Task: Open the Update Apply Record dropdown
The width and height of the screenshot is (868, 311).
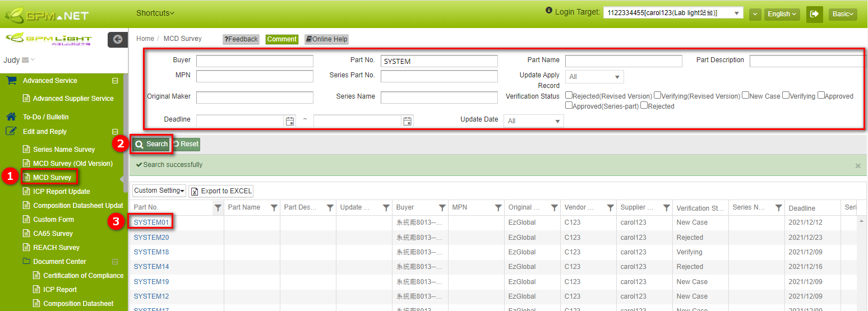Action: (x=594, y=77)
